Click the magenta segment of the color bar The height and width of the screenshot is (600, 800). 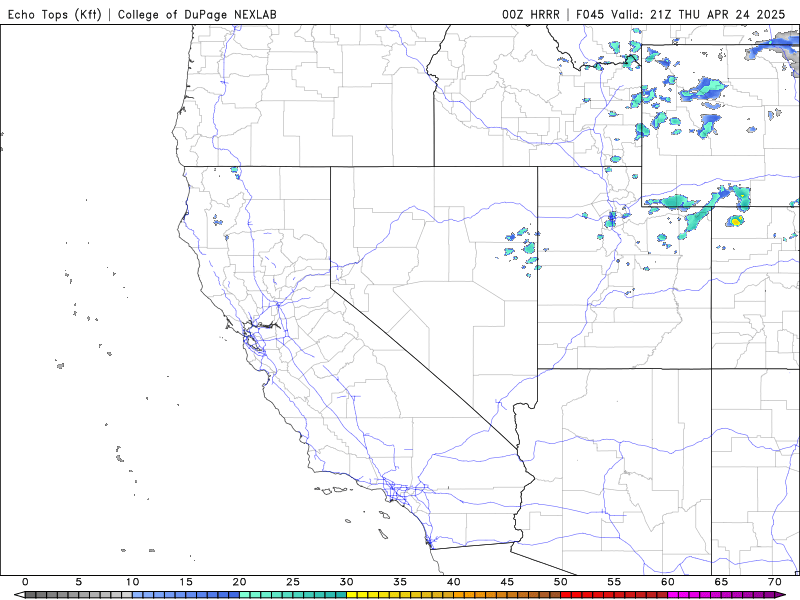click(721, 595)
